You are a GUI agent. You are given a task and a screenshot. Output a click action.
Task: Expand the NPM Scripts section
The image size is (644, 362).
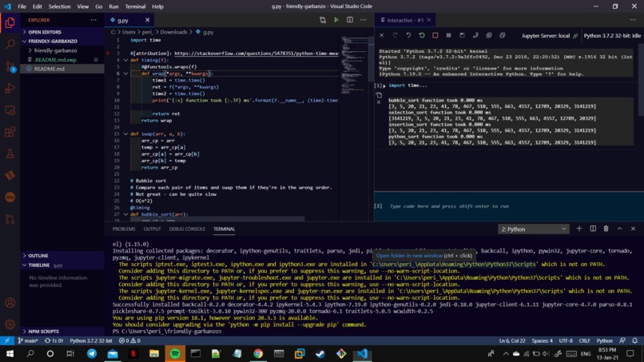[x=62, y=331]
